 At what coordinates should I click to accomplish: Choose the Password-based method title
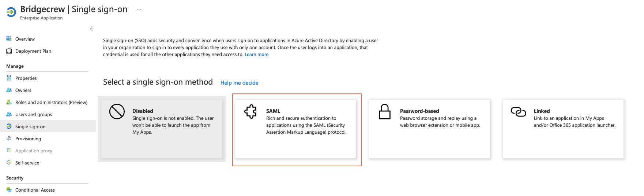click(419, 111)
